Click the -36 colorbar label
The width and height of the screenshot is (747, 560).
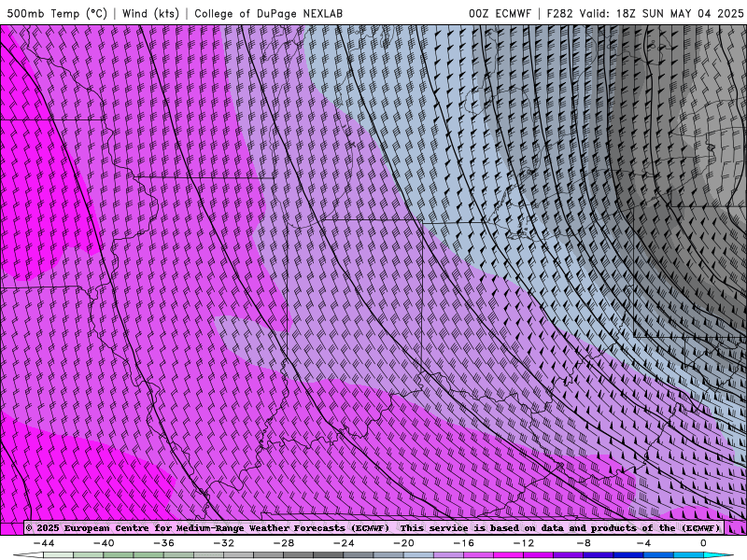tap(164, 543)
